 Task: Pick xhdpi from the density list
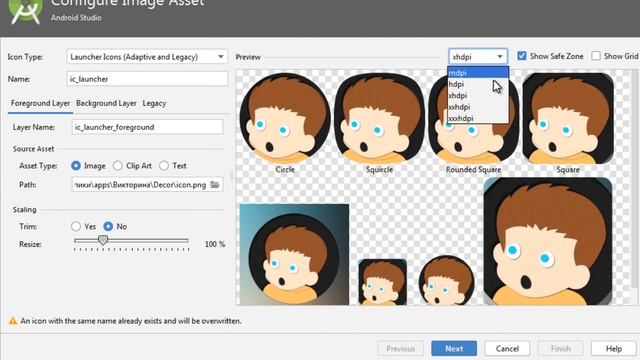click(x=478, y=96)
